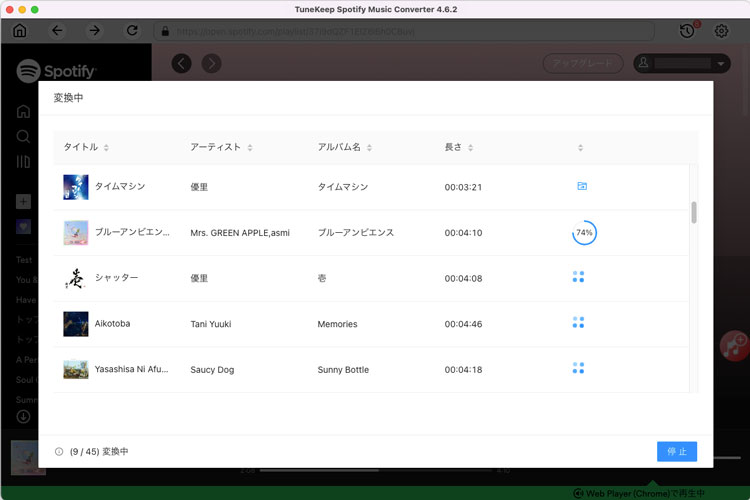Open conversion history clock icon
Image resolution: width=750 pixels, height=500 pixels.
tap(687, 31)
